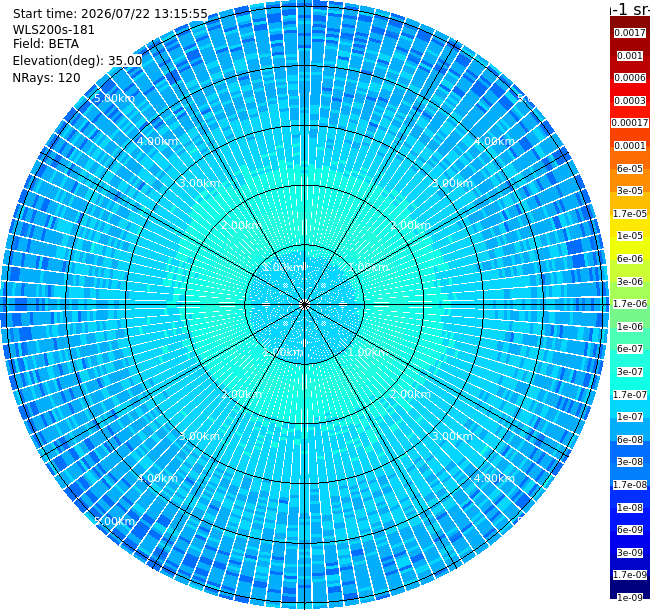Screen dimensions: 650x610
Task: Select the 3e-08 blue colorbar level
Action: (630, 462)
